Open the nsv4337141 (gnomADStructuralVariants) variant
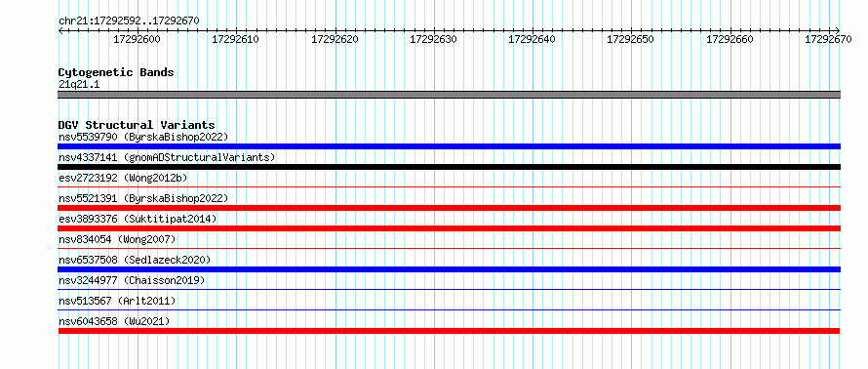This screenshot has height=369, width=868. tap(167, 157)
